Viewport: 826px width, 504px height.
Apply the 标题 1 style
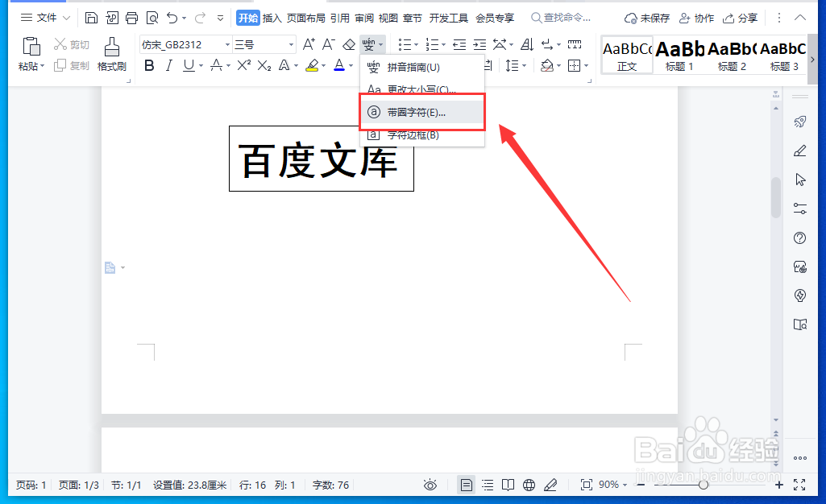pos(679,55)
